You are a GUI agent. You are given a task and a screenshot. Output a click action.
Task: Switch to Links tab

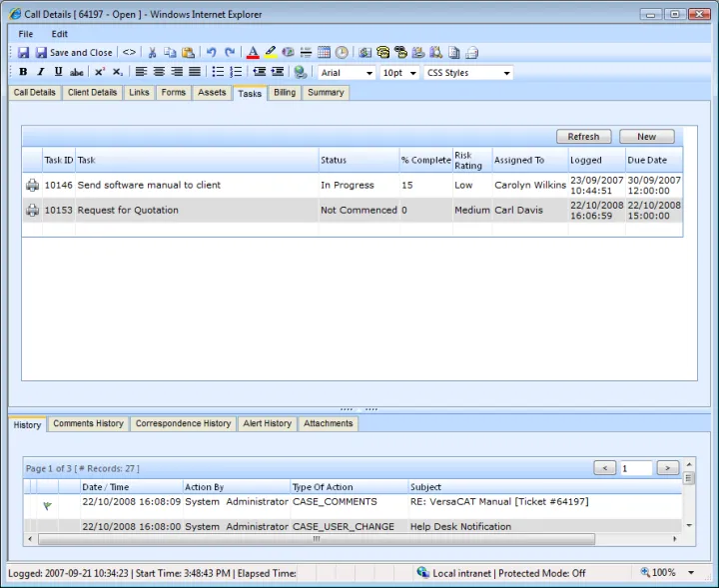139,93
